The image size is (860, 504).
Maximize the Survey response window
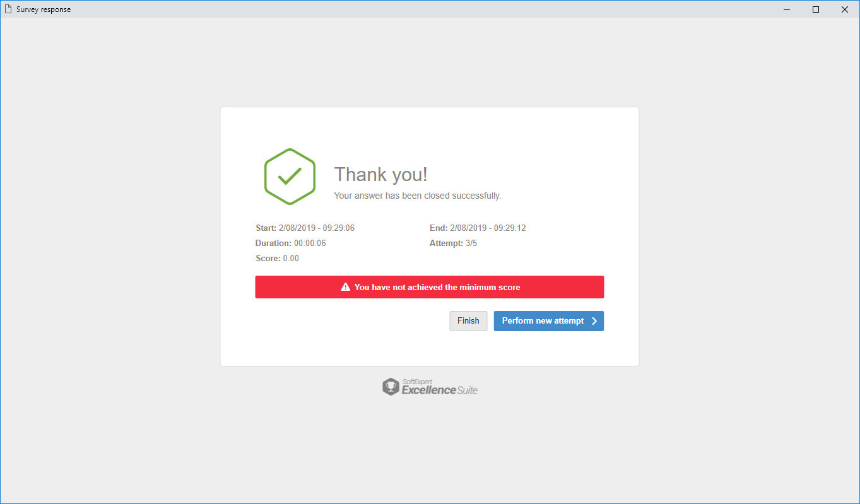pos(816,9)
